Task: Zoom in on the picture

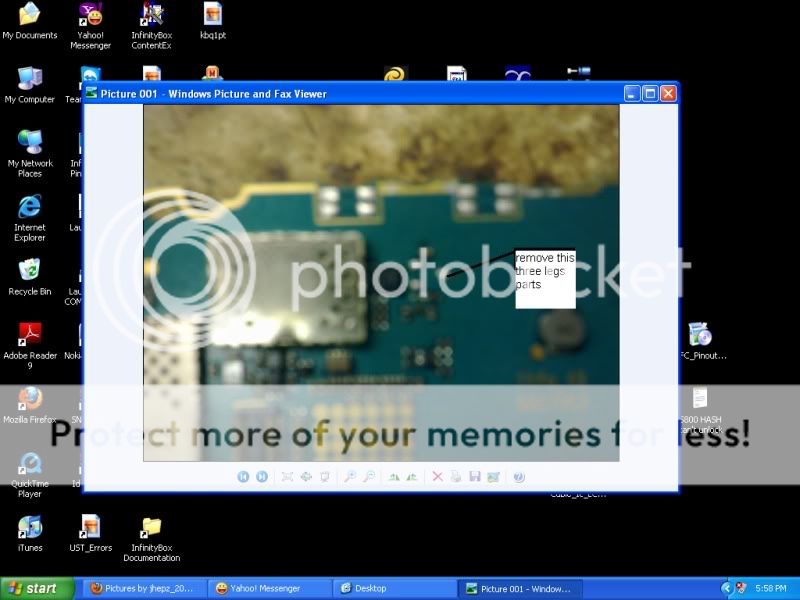Action: (350, 477)
